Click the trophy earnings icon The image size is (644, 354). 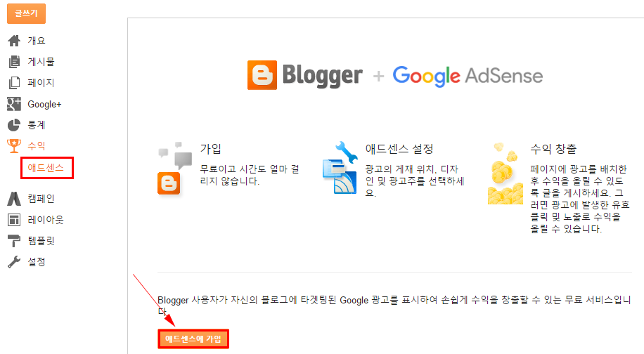tap(14, 146)
